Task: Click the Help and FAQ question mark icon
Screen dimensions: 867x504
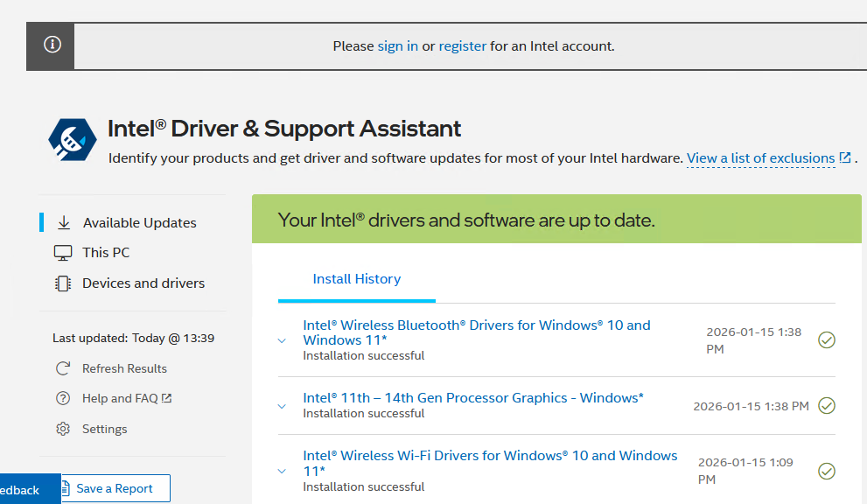Action: pyautogui.click(x=62, y=398)
